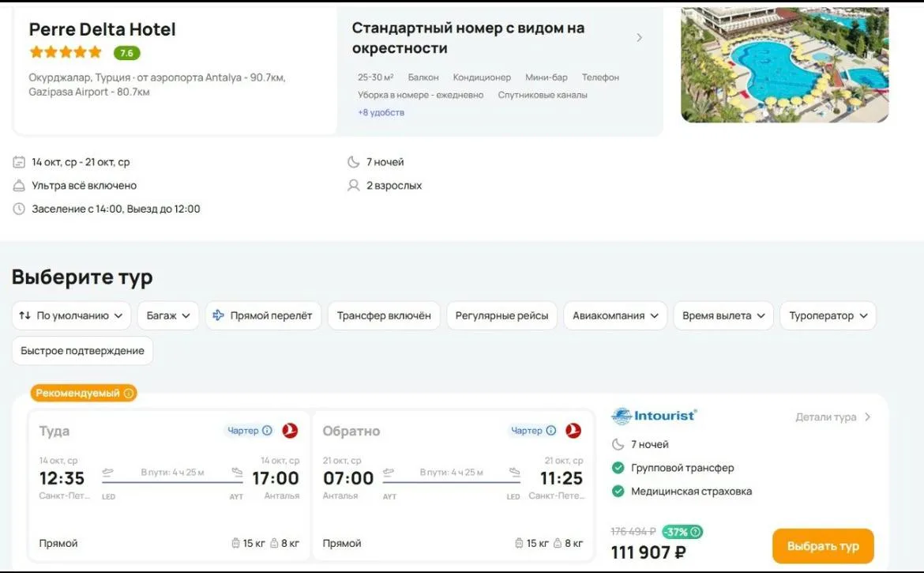Open the Детали тура link
924x573 pixels.
(x=832, y=417)
